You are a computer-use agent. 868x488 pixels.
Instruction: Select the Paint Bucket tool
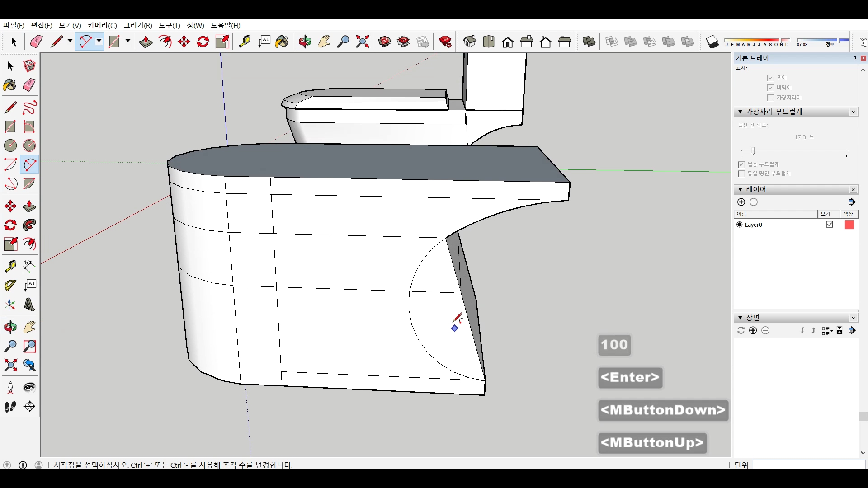click(10, 85)
